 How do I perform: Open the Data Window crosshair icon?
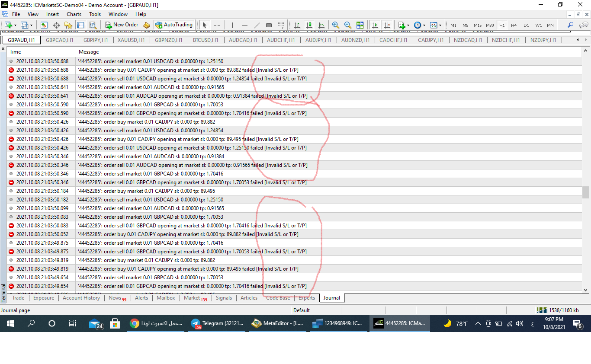[x=56, y=25]
